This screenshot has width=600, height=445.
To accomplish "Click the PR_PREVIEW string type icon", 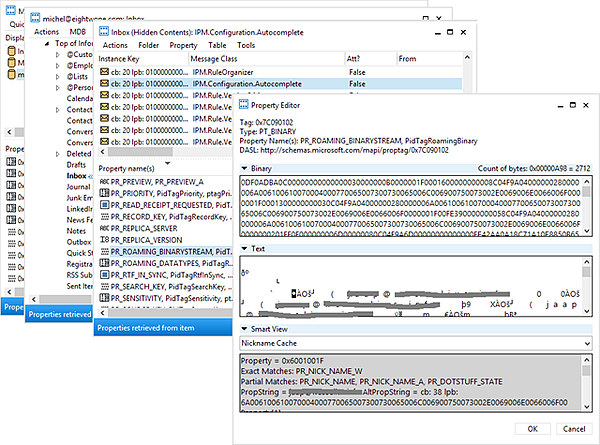I will pyautogui.click(x=104, y=181).
